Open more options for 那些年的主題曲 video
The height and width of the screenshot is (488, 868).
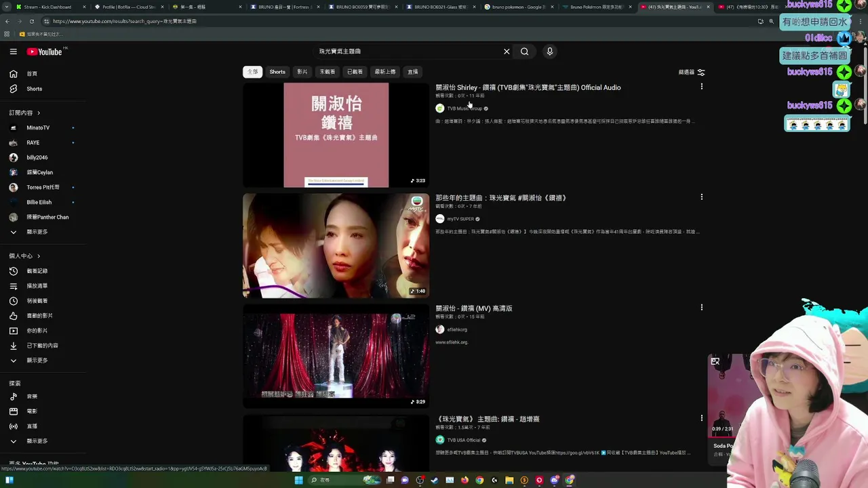701,197
